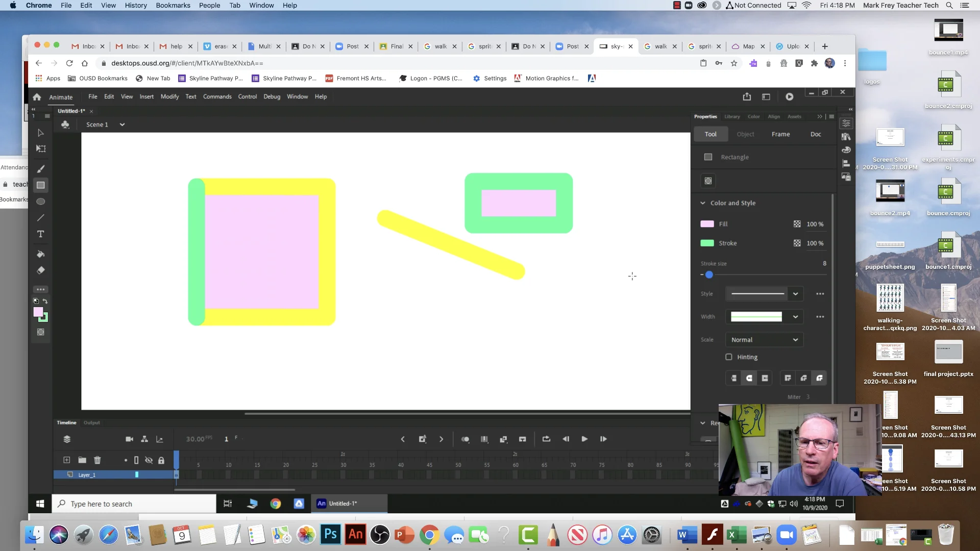Insert keyframe button in timeline
Image resolution: width=980 pixels, height=551 pixels.
pyautogui.click(x=422, y=439)
